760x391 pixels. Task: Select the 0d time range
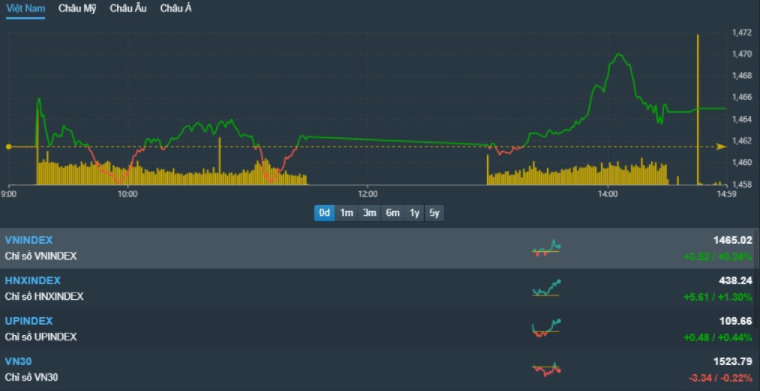324,213
